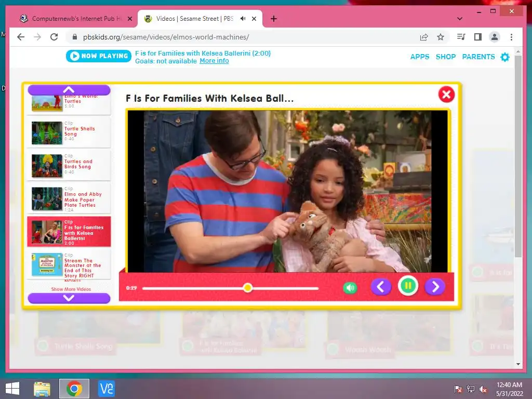Viewport: 532px width, 399px height.
Task: Open the Windows Start menu
Action: [x=12, y=389]
